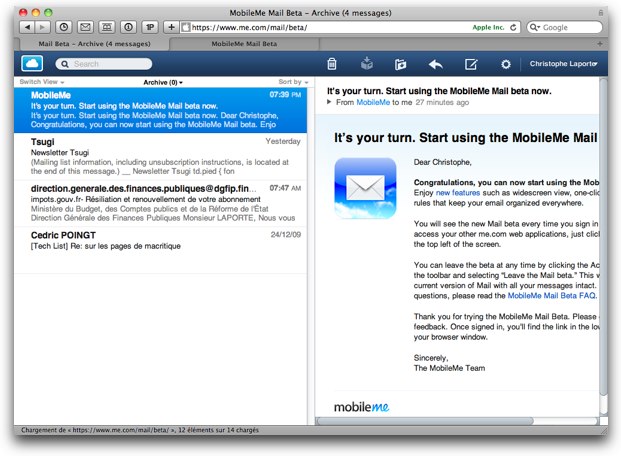Click the mail Search field
Screen dimensions: 621x456
tap(104, 64)
